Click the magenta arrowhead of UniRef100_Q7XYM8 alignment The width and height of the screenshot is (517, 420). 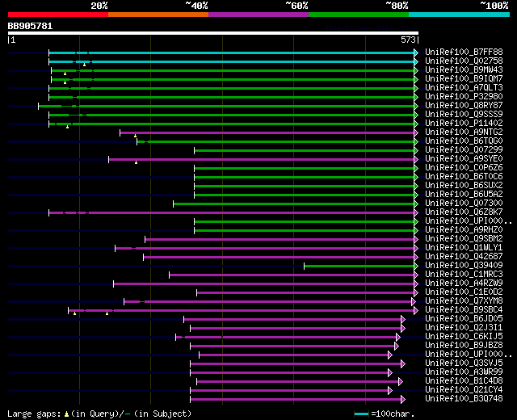pyautogui.click(x=414, y=301)
